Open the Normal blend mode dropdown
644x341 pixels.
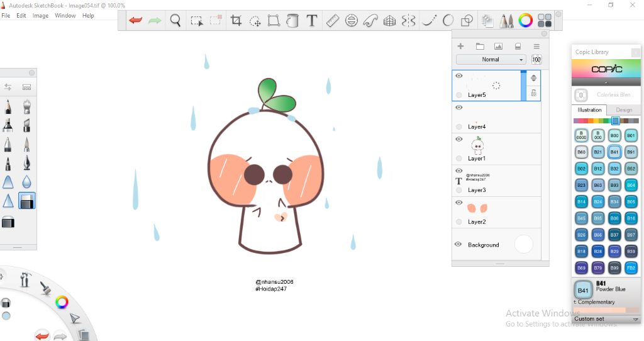(x=491, y=60)
